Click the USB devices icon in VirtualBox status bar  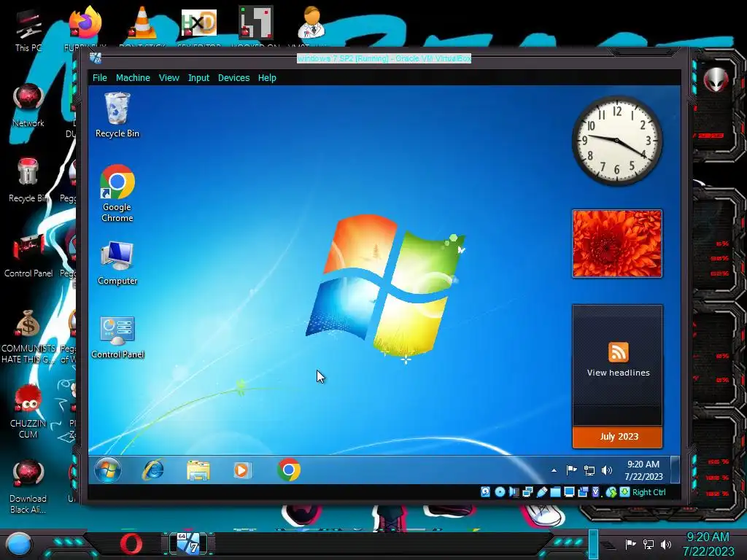pyautogui.click(x=542, y=492)
